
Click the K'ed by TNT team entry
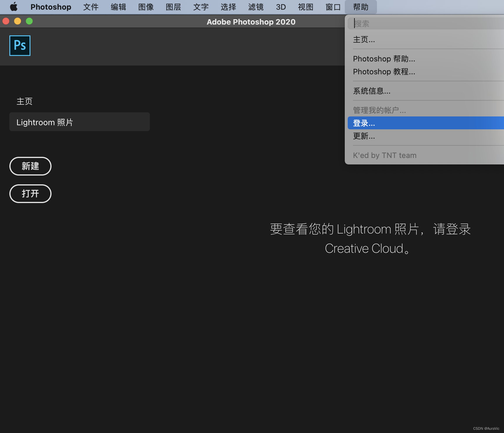426,155
